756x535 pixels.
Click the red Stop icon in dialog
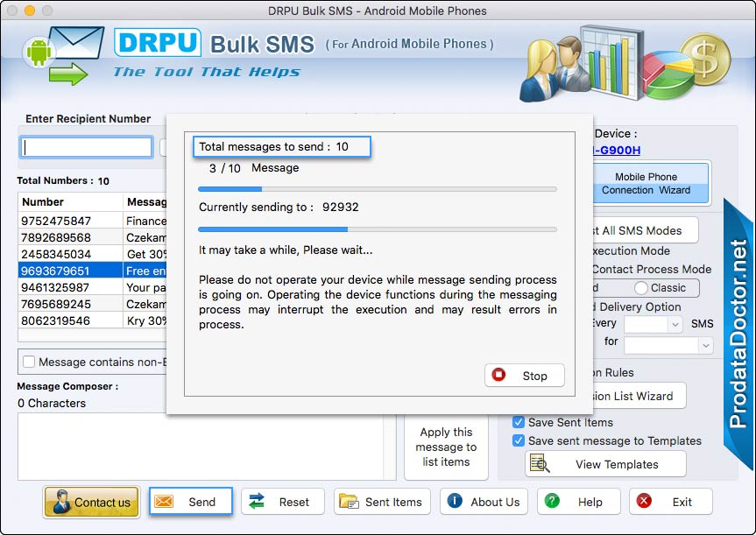pos(498,375)
